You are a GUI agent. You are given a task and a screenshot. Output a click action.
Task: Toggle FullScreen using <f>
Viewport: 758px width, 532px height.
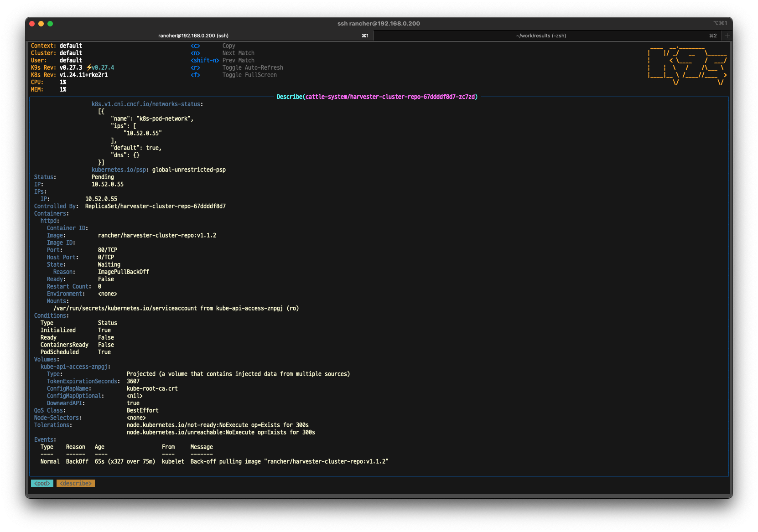coord(196,75)
